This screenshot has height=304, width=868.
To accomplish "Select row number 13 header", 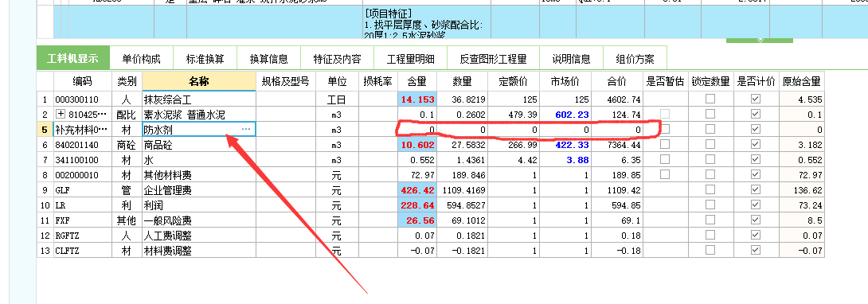I will tap(45, 250).
